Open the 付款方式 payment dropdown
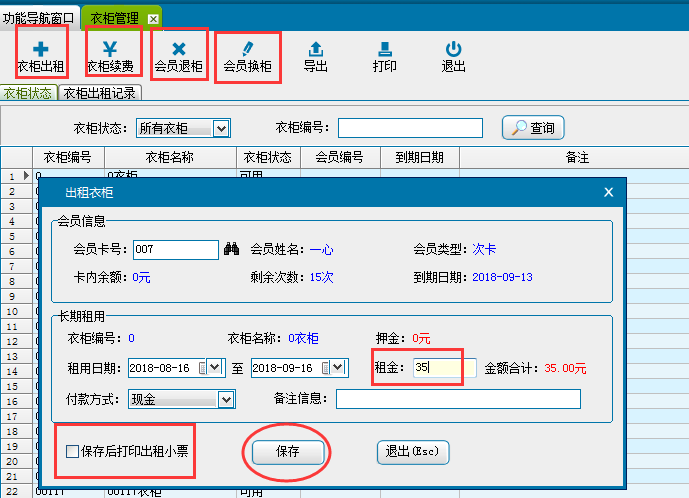The width and height of the screenshot is (689, 498). pos(226,400)
